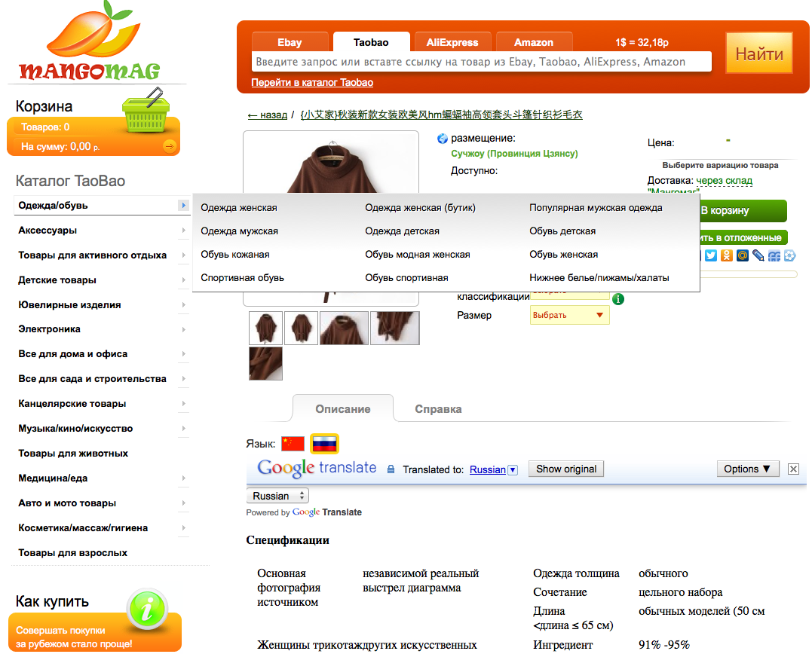Close the Google Translate bar

(x=793, y=469)
